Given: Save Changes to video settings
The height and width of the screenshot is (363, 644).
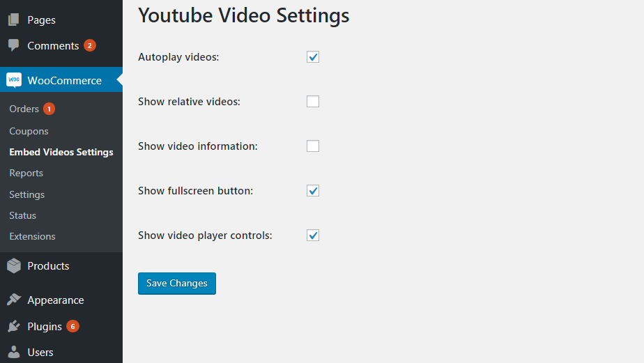Looking at the screenshot, I should (x=177, y=284).
